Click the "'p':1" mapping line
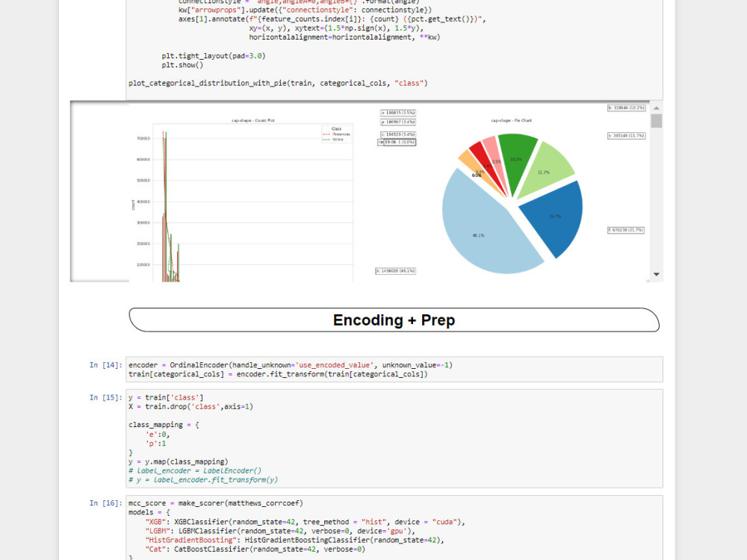This screenshot has height=560, width=747. (x=156, y=444)
